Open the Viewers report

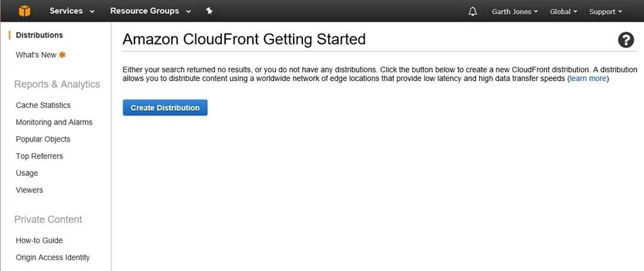coord(29,190)
